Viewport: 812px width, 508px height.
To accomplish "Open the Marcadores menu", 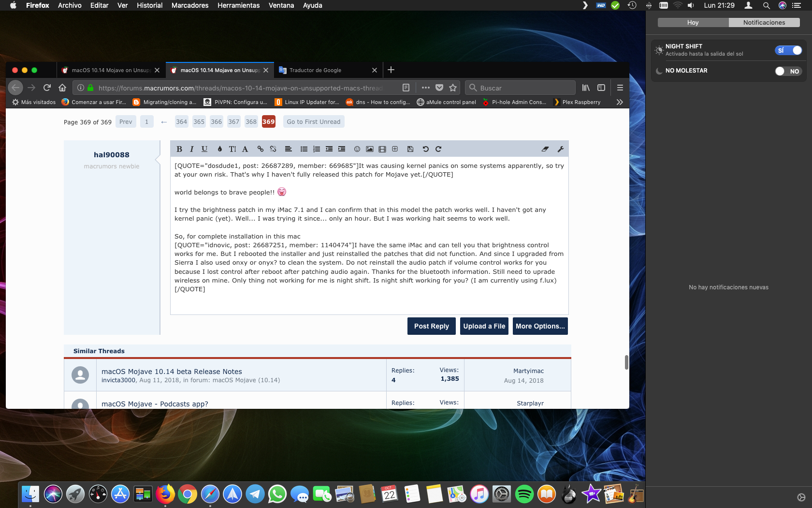I will tap(190, 5).
